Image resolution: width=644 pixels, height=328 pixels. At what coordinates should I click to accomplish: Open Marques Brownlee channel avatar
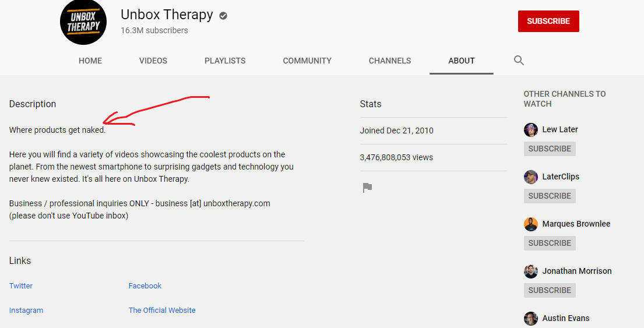coord(530,224)
